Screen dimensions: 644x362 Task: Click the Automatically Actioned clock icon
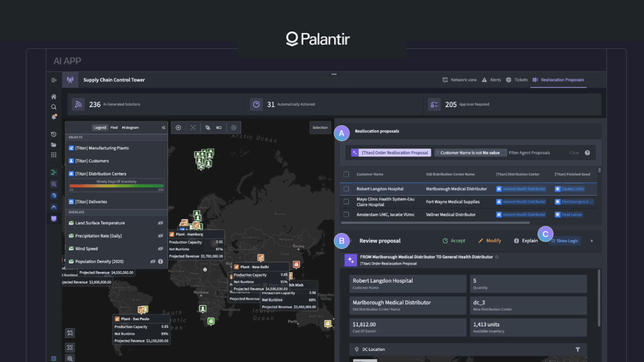pos(256,105)
